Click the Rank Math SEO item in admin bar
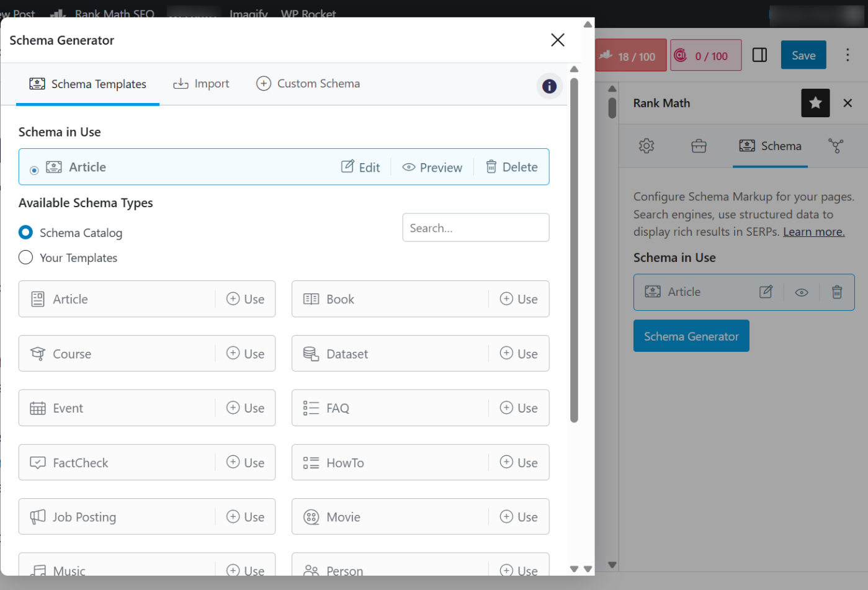 tap(115, 14)
